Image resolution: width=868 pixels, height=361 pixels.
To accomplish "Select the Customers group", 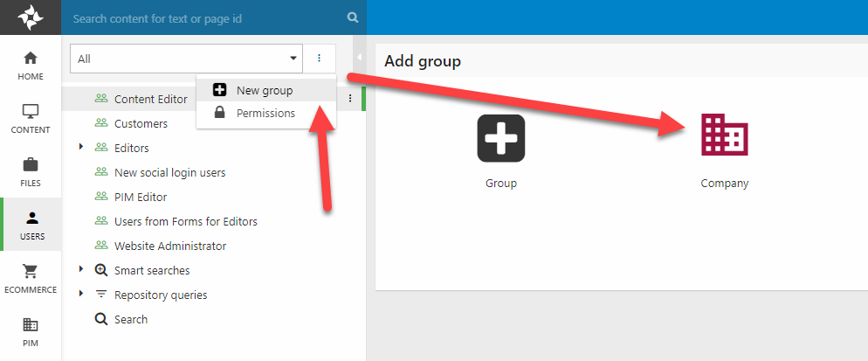I will 141,123.
